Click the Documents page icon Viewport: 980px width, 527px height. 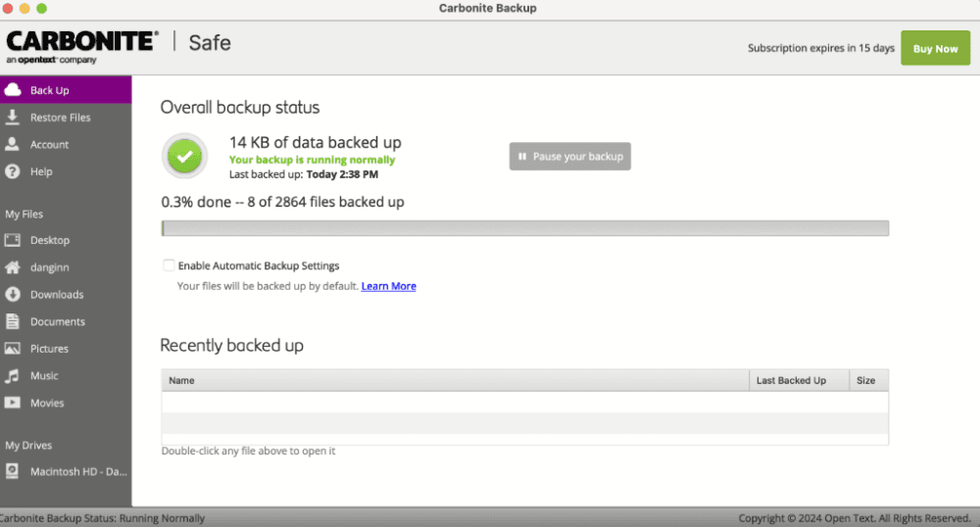coord(13,321)
